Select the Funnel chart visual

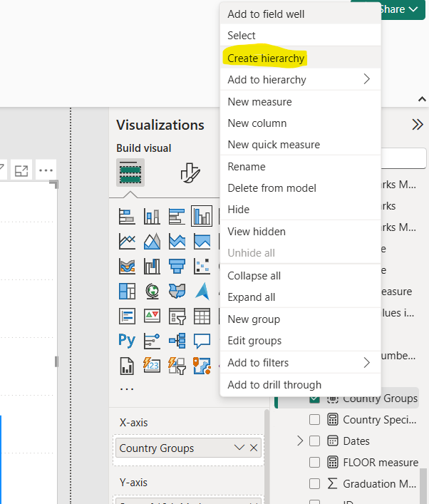coord(176,266)
